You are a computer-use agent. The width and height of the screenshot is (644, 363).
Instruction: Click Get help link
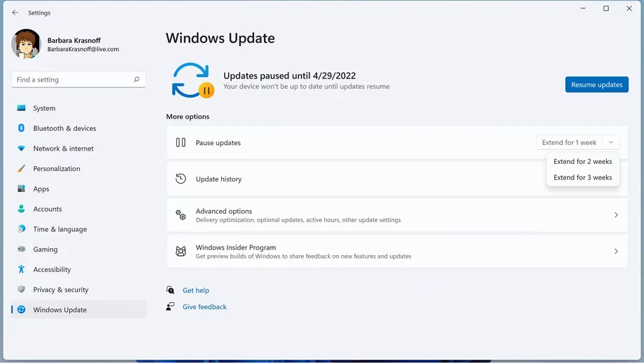tap(196, 290)
